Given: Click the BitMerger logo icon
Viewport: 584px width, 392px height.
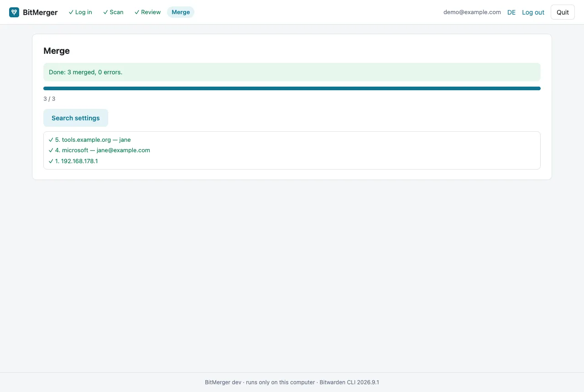Looking at the screenshot, I should pos(14,12).
